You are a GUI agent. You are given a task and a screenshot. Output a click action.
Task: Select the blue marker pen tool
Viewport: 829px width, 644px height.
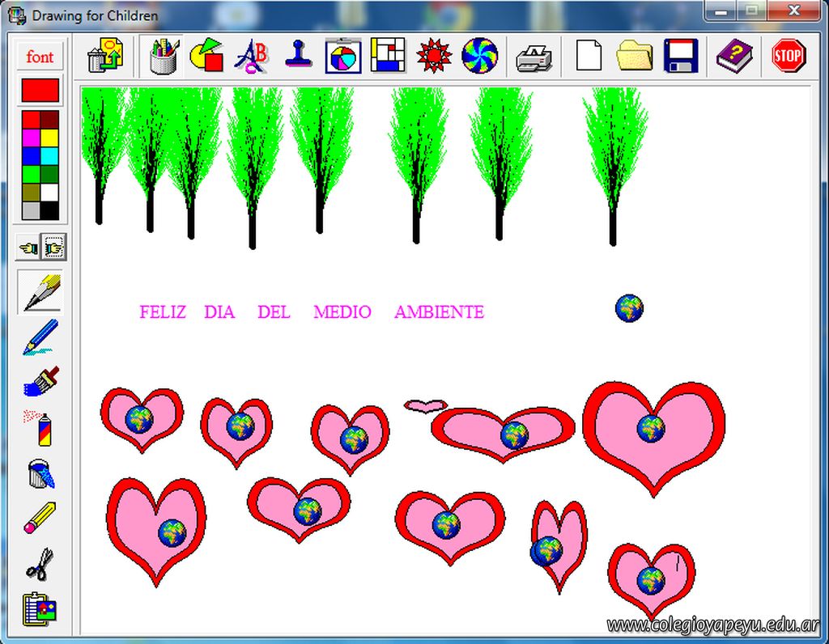coord(40,337)
